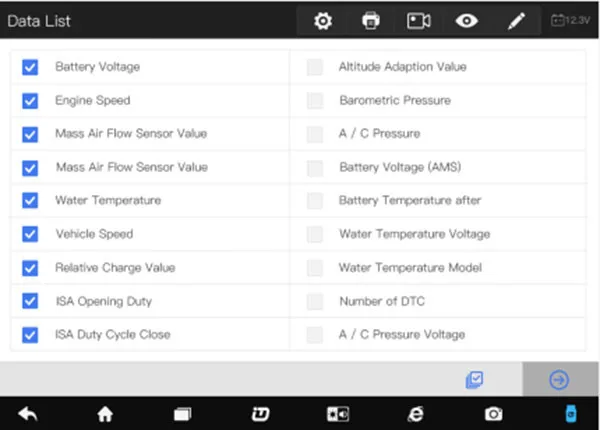600x430 pixels.
Task: Uncheck the Battery Voltage checkbox
Action: click(x=30, y=67)
